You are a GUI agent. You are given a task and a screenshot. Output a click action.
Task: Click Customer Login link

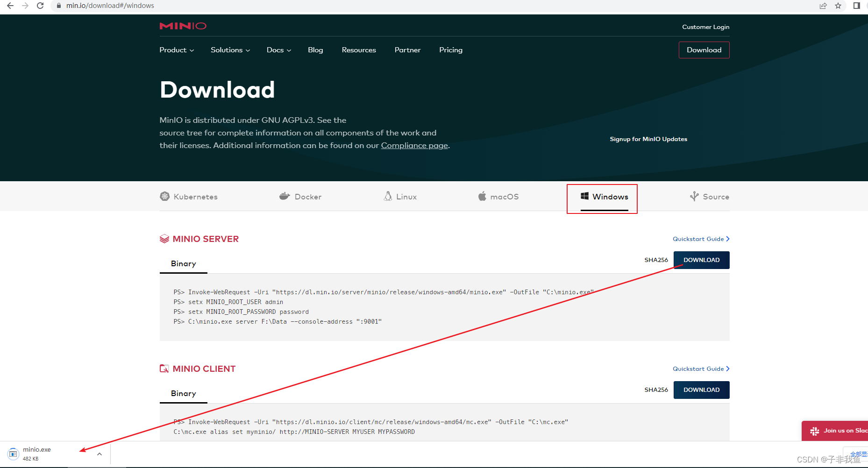pyautogui.click(x=705, y=27)
